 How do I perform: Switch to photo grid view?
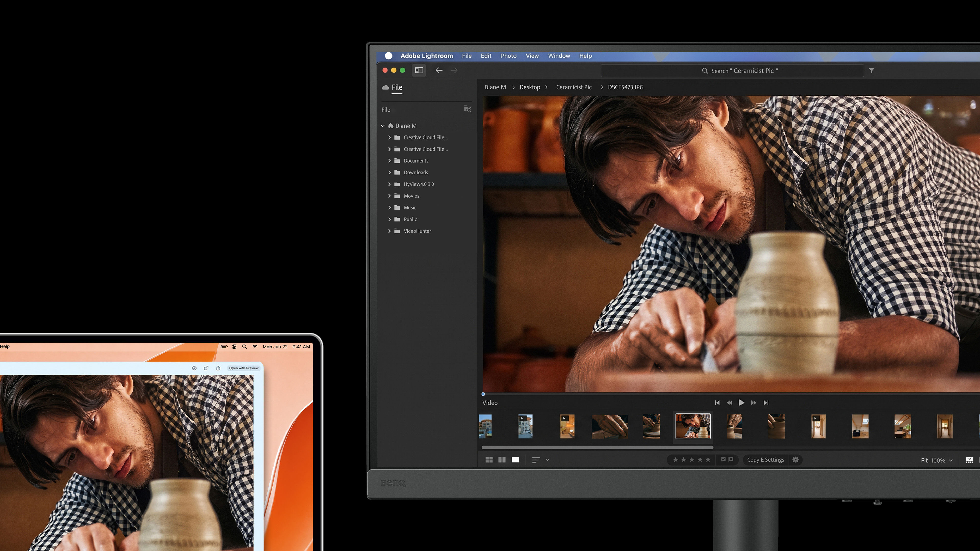tap(489, 460)
